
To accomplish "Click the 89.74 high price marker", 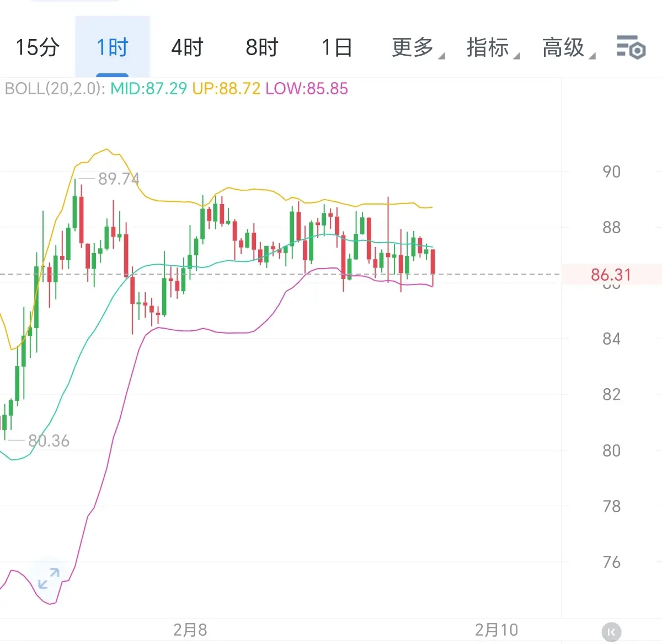I will click(x=118, y=179).
